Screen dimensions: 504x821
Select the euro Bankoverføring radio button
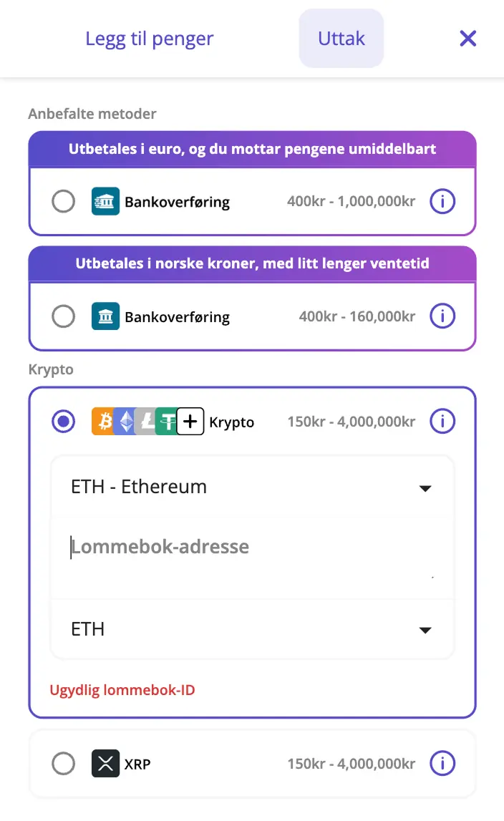tap(64, 202)
